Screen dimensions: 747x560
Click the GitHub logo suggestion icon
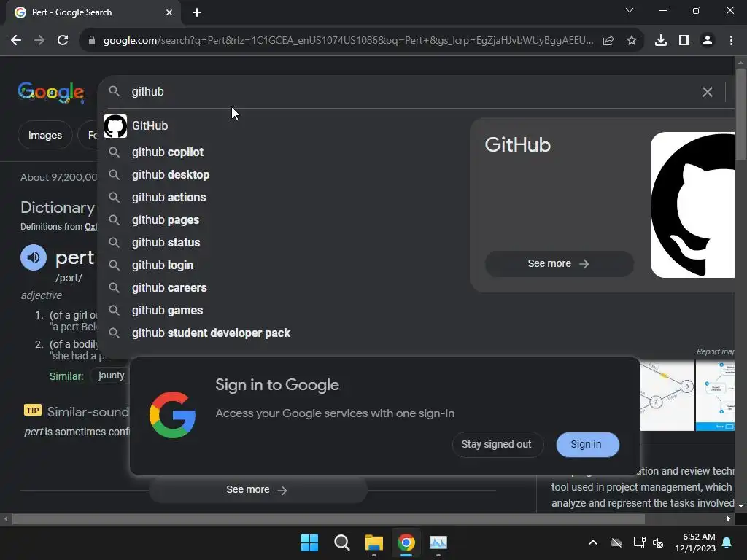pos(115,126)
